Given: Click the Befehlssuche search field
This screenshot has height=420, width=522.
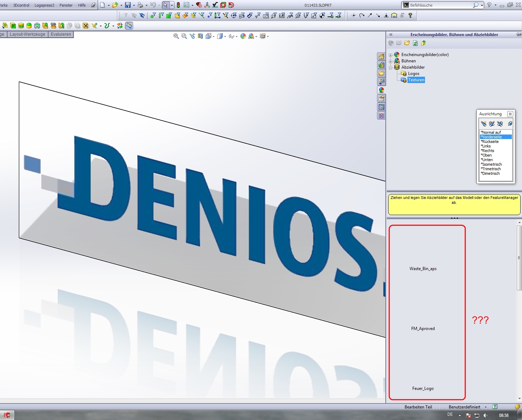Looking at the screenshot, I should coord(440,5).
